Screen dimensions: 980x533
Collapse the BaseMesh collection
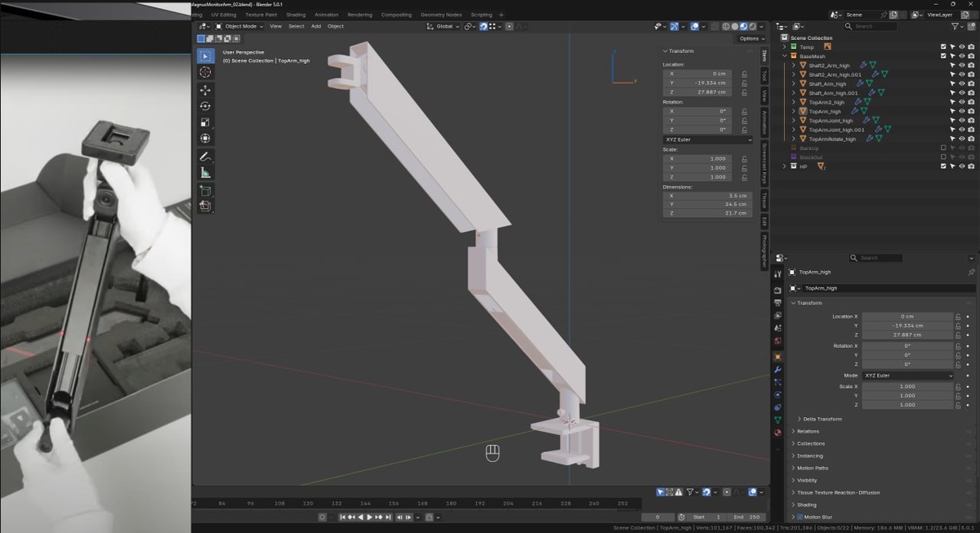pos(785,56)
